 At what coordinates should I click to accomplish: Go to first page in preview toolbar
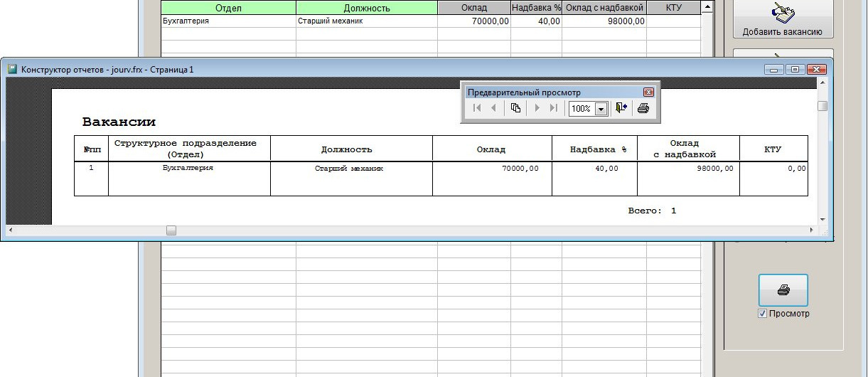(476, 108)
